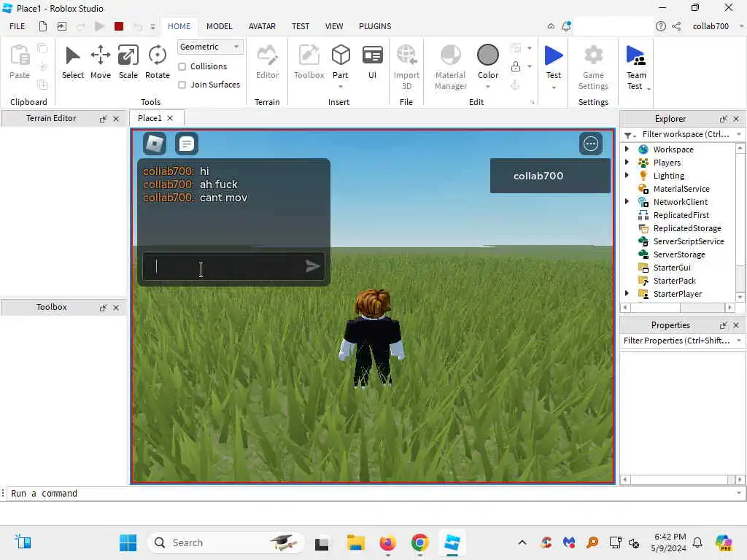This screenshot has height=560, width=747.
Task: Open the Geometric mode dropdown
Action: (210, 47)
